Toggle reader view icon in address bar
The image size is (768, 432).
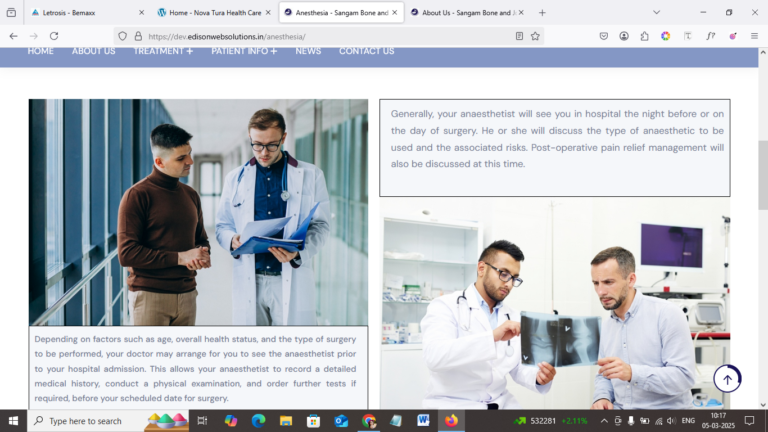(519, 36)
